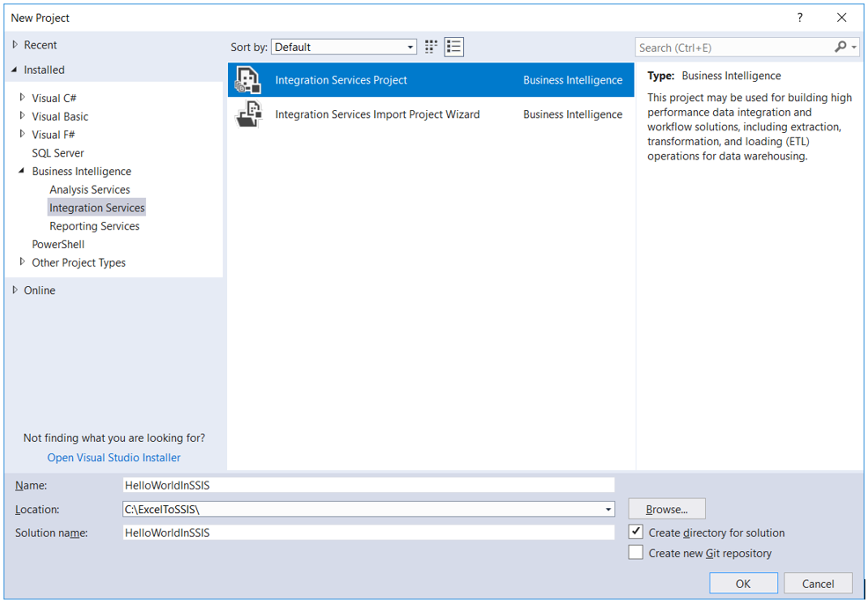Switch to medium icons list view

454,47
